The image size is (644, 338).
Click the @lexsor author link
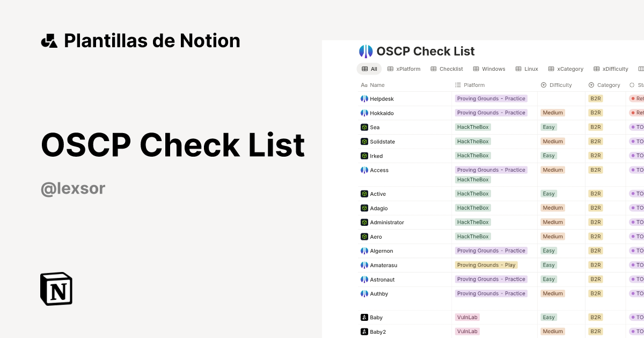point(72,188)
